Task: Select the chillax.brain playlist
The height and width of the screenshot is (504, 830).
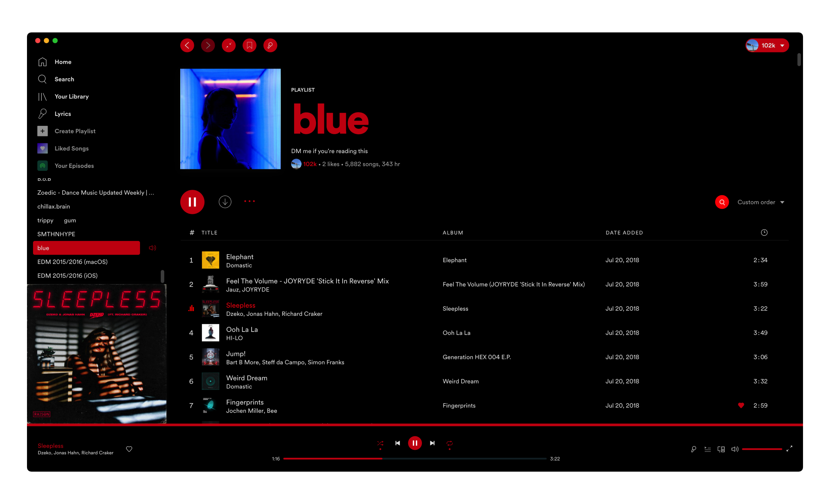Action: coord(54,206)
